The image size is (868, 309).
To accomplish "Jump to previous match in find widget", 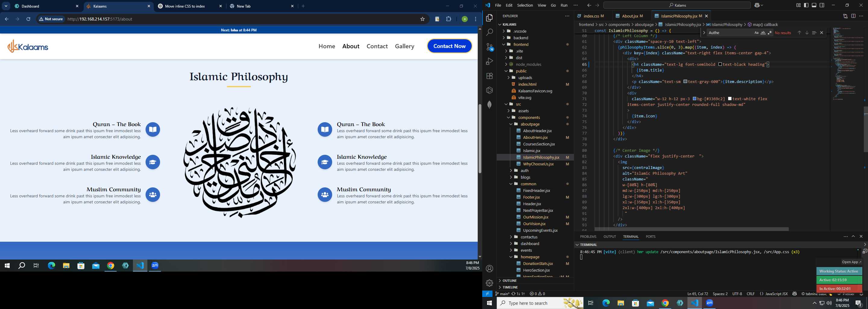I will pyautogui.click(x=799, y=33).
